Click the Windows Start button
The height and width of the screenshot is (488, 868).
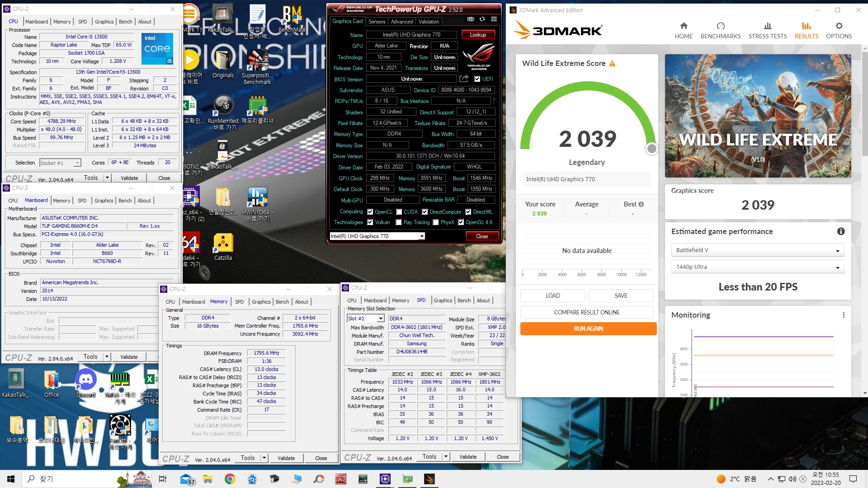11,479
